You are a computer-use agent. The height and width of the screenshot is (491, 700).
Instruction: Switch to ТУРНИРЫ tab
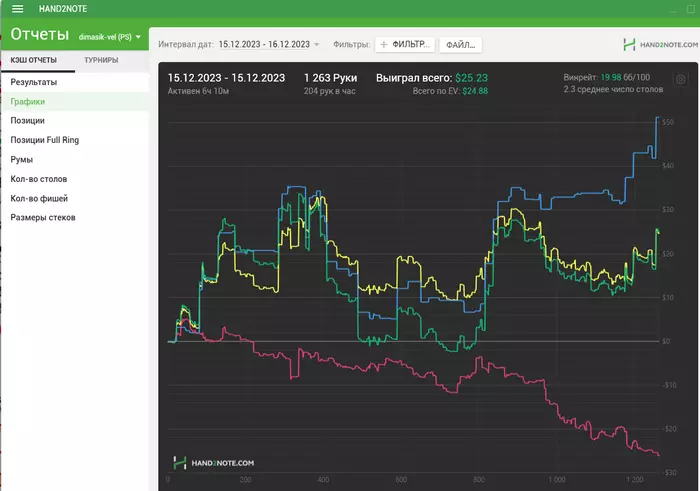tap(101, 60)
